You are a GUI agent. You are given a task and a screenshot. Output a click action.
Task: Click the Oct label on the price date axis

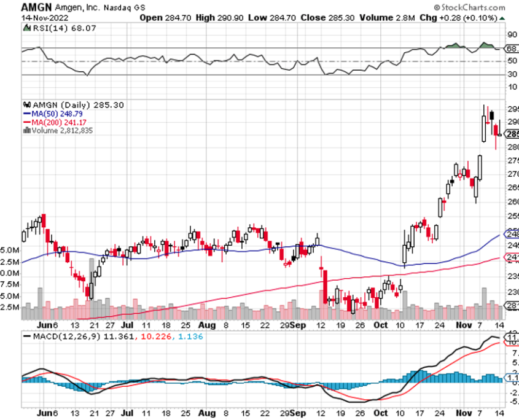[381, 325]
